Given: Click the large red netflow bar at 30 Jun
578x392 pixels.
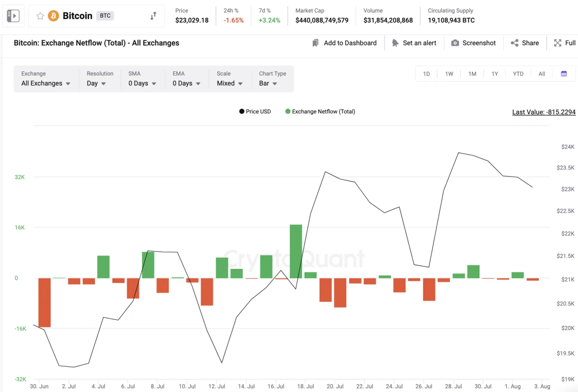Looking at the screenshot, I should click(44, 302).
